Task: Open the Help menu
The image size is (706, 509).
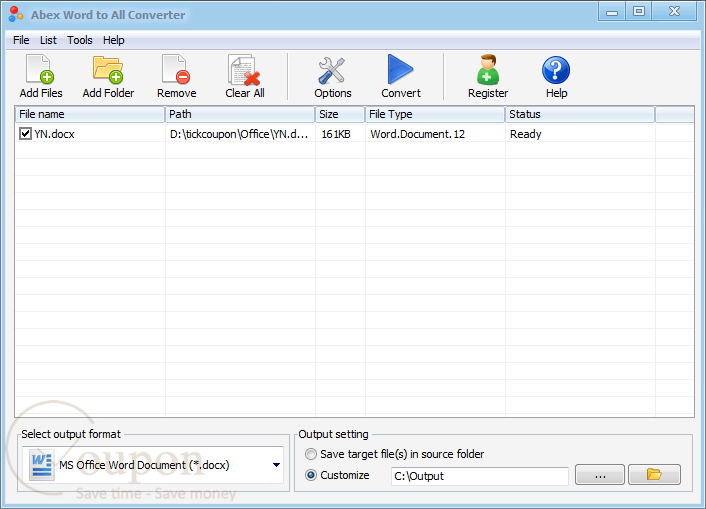Action: tap(113, 40)
